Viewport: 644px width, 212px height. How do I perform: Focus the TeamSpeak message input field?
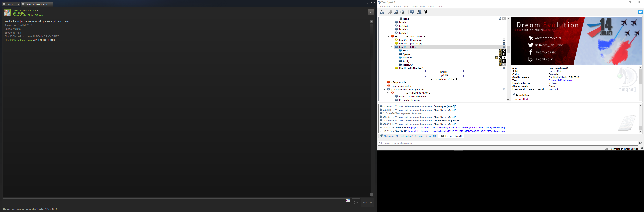click(x=508, y=143)
